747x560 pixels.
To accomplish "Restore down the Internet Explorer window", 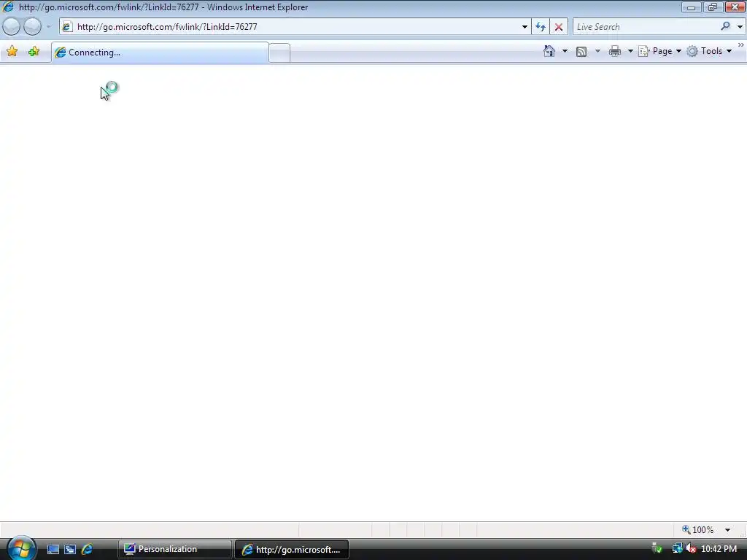I will pyautogui.click(x=712, y=7).
